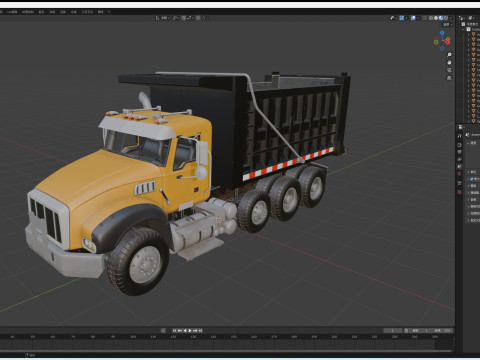Image resolution: width=480 pixels, height=360 pixels.
Task: Open the gizmo options dropdown arrow
Action: 406,18
